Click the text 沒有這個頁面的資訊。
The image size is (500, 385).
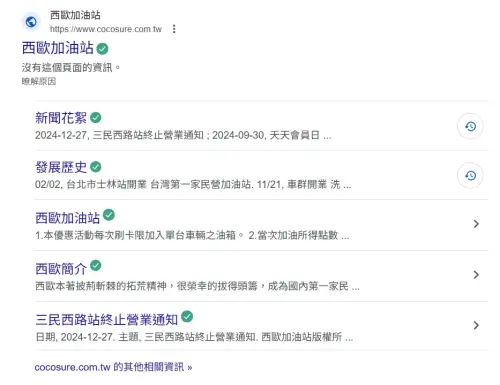[x=71, y=68]
